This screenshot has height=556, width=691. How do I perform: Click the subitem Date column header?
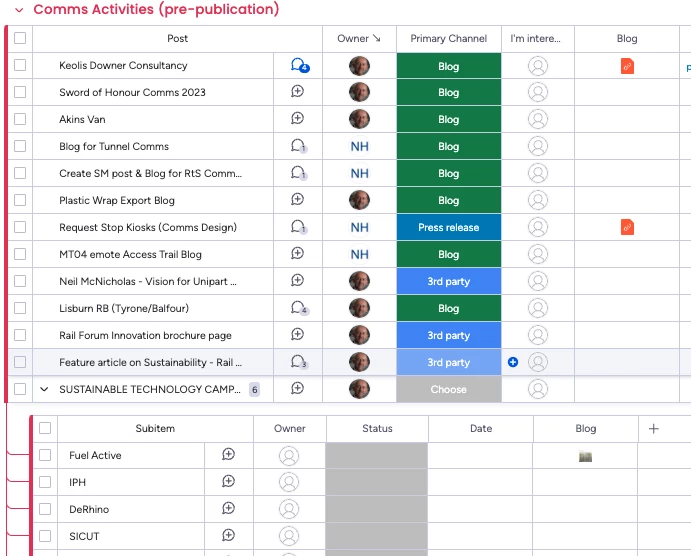pos(481,429)
